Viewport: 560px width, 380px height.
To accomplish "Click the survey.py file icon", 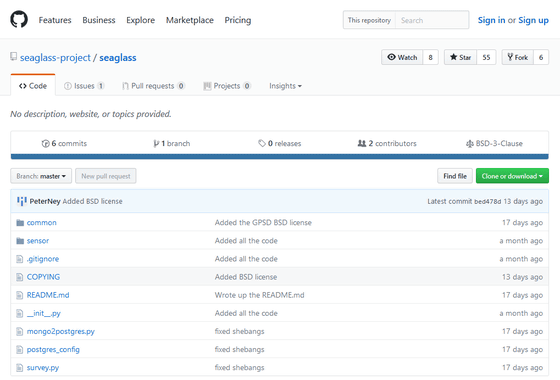I will 20,368.
